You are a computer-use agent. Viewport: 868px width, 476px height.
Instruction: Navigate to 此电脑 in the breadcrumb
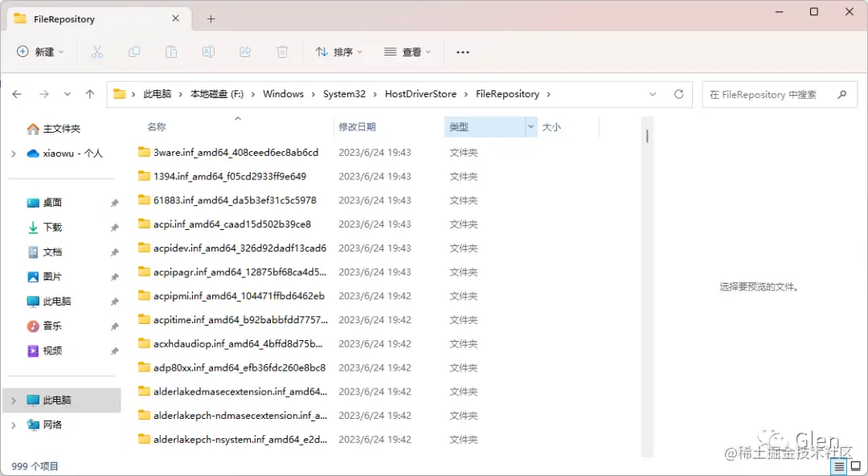tap(158, 94)
